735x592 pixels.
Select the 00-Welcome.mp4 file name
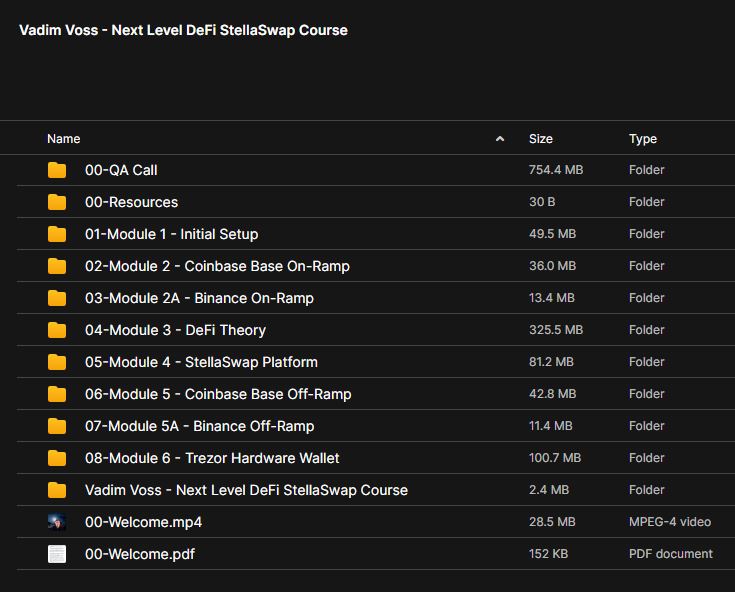click(x=143, y=522)
